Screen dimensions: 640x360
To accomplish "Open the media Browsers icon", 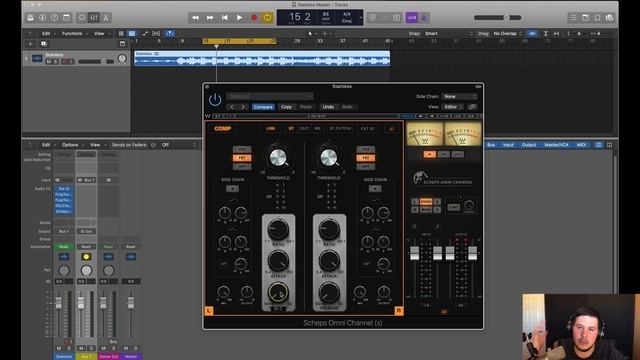I will (609, 18).
